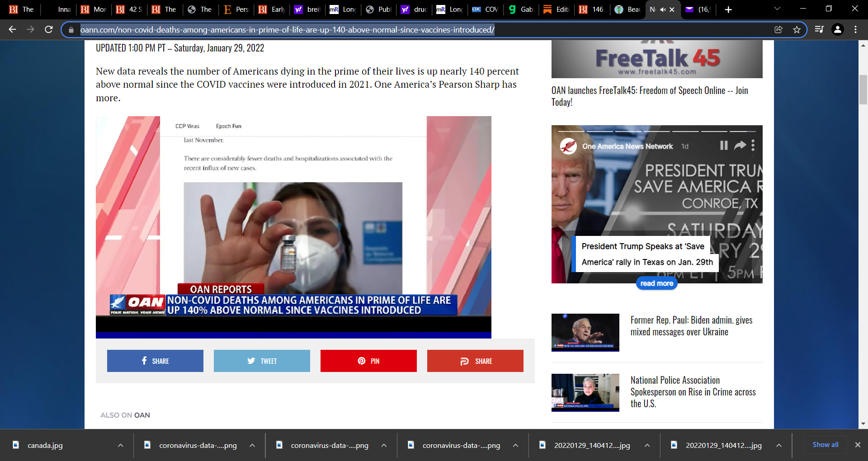Click the vertical scrollbar thumb
The height and width of the screenshot is (461, 868).
pyautogui.click(x=863, y=89)
